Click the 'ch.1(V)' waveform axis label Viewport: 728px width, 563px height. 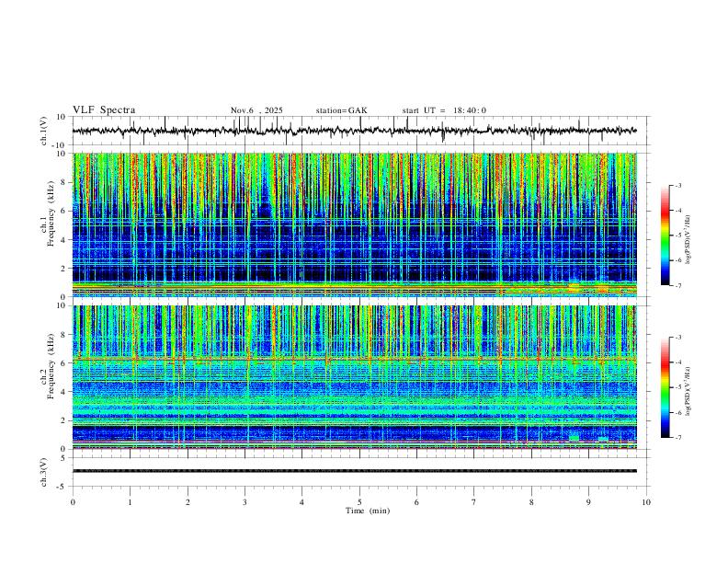[x=44, y=131]
